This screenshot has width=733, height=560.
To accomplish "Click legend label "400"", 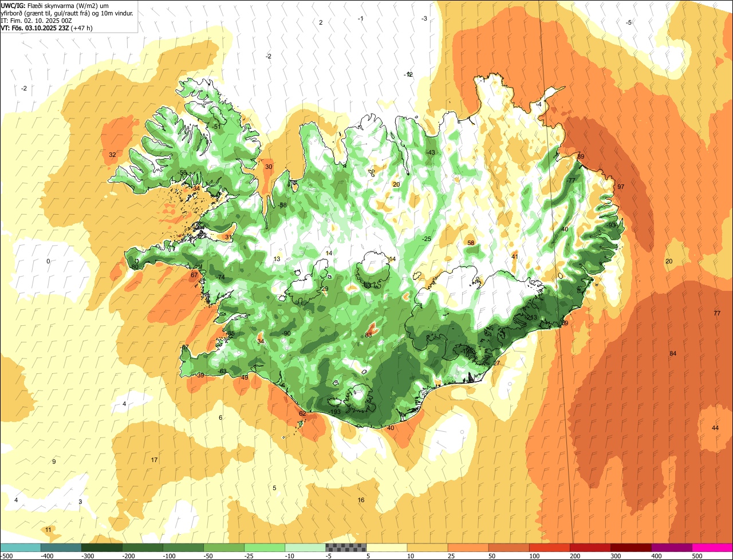I will [656, 556].
